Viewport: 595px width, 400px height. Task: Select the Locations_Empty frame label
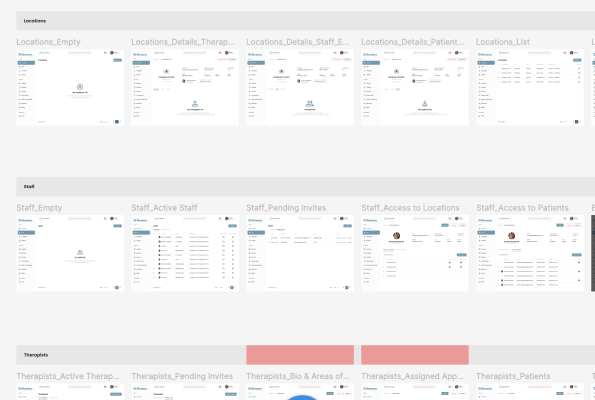[x=48, y=42]
